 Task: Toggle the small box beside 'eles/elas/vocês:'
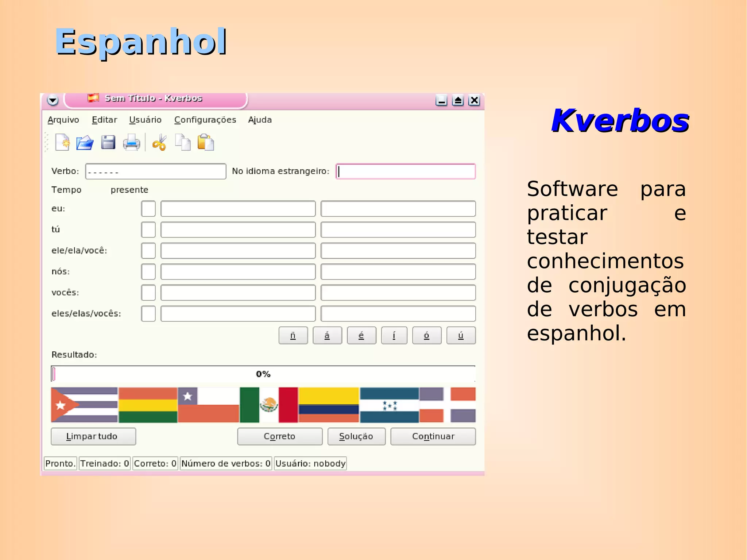pos(148,314)
